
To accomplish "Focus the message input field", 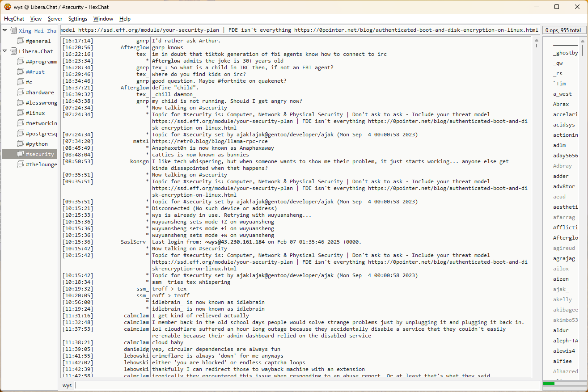I will tap(307, 385).
